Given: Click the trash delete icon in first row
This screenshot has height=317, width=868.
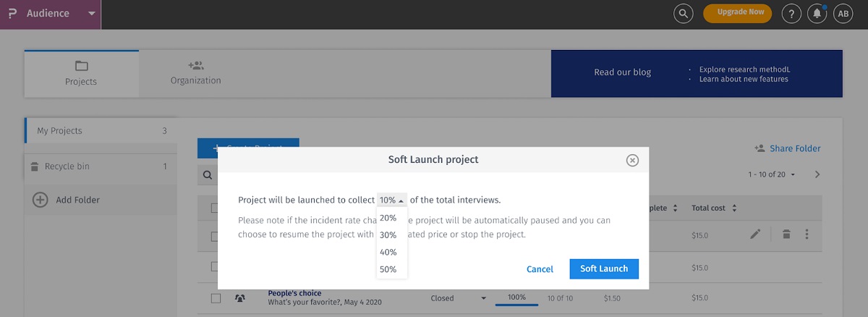Looking at the screenshot, I should (x=786, y=234).
